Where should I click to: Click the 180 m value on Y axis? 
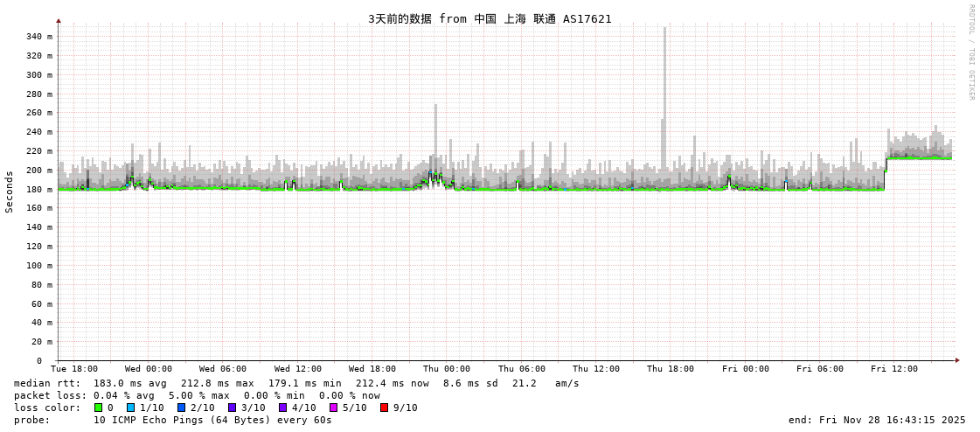[38, 190]
